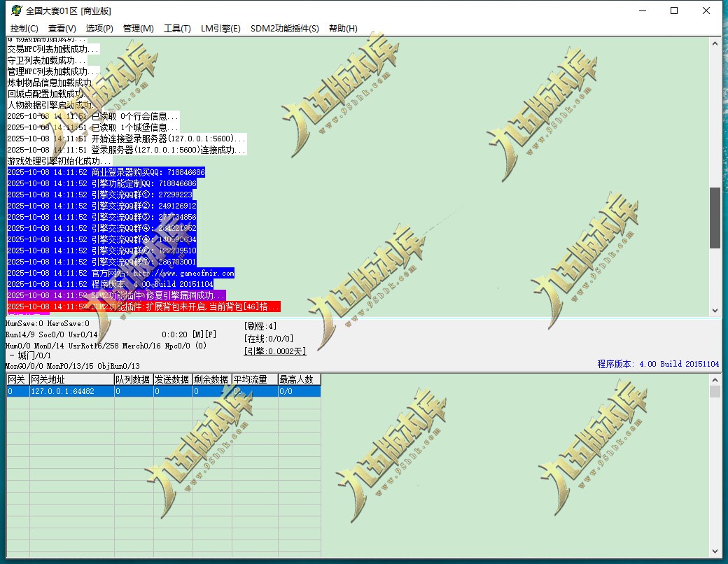The height and width of the screenshot is (564, 728).
Task: Click log line 引擎交流QQ群②: 249126912
Action: click(x=101, y=206)
